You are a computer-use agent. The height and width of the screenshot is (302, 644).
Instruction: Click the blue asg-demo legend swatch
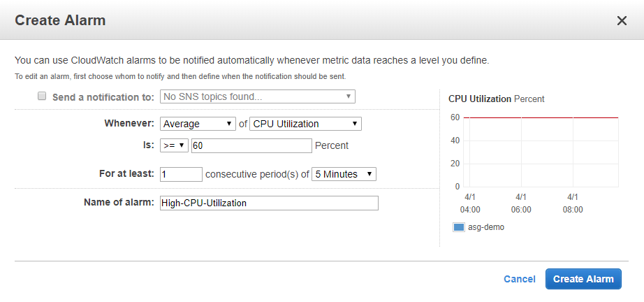click(x=459, y=227)
